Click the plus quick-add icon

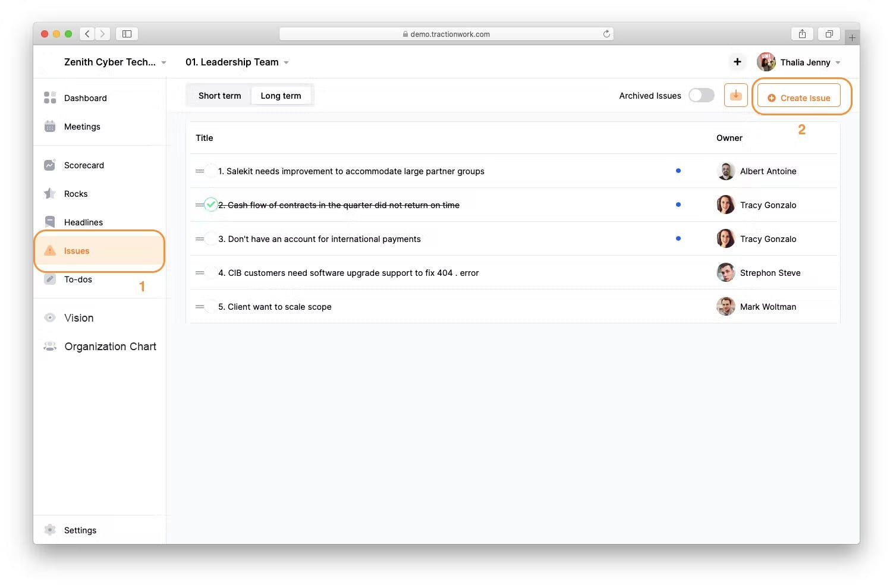737,62
